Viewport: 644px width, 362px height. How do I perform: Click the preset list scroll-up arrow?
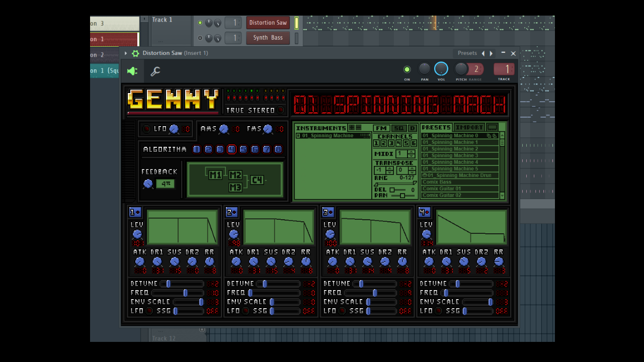point(502,136)
